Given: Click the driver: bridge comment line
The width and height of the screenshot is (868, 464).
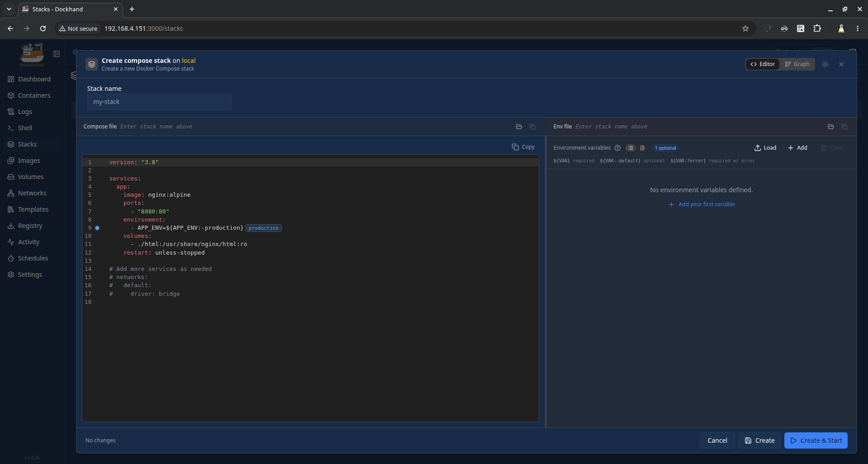Looking at the screenshot, I should (145, 294).
